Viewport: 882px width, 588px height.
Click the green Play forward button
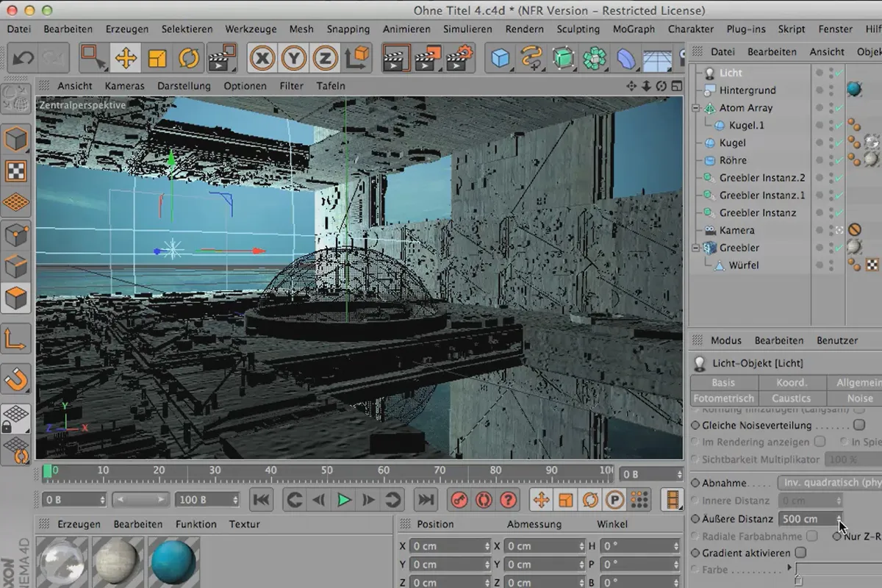click(343, 500)
